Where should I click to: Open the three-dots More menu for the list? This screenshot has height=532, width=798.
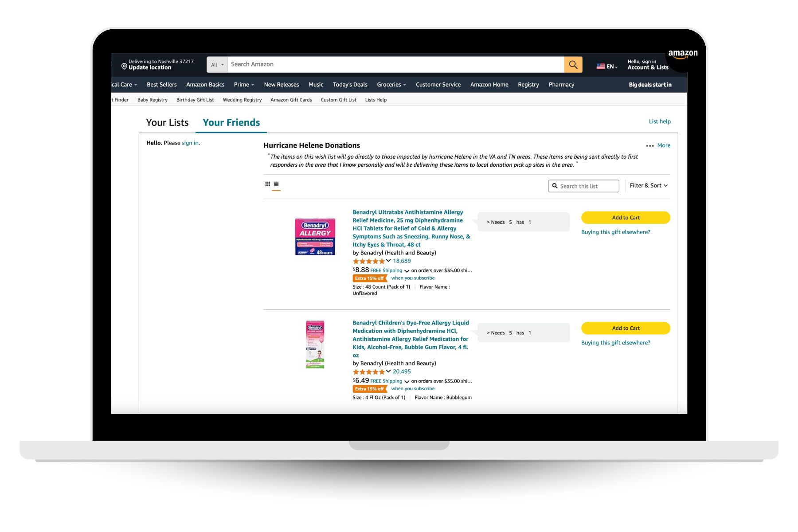[x=649, y=145]
